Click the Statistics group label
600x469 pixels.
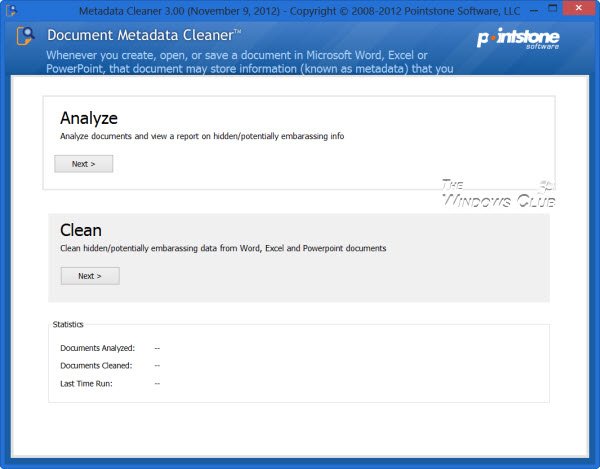tap(68, 324)
